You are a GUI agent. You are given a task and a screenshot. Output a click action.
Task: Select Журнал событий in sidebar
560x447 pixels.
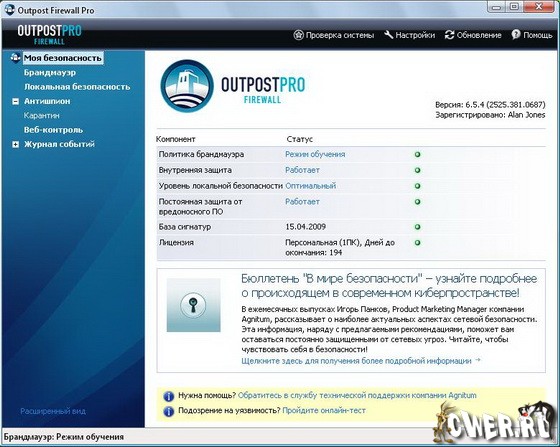pyautogui.click(x=59, y=144)
